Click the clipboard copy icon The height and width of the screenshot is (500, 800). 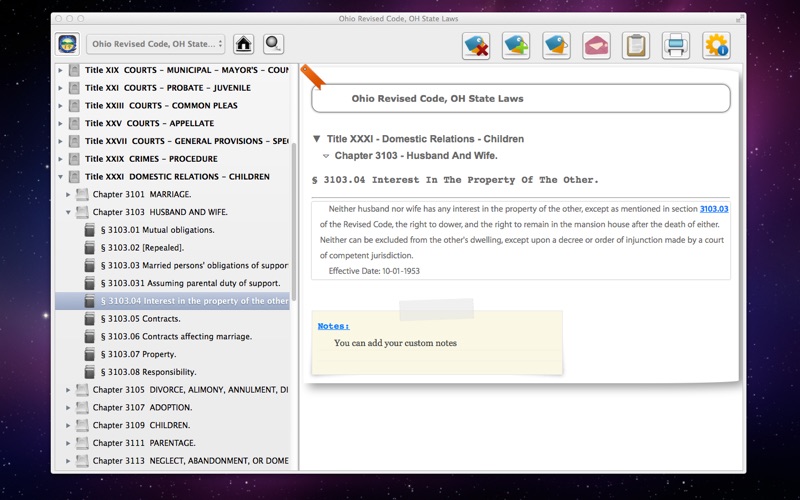tap(636, 45)
